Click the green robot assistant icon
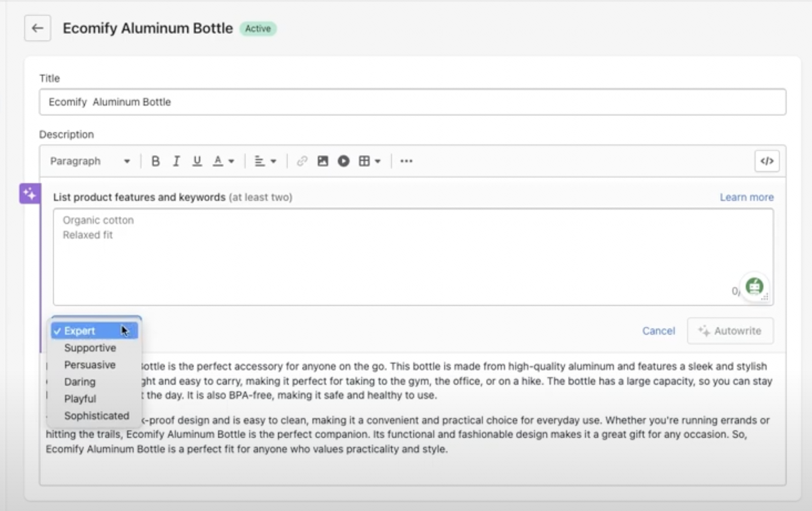 pyautogui.click(x=754, y=286)
